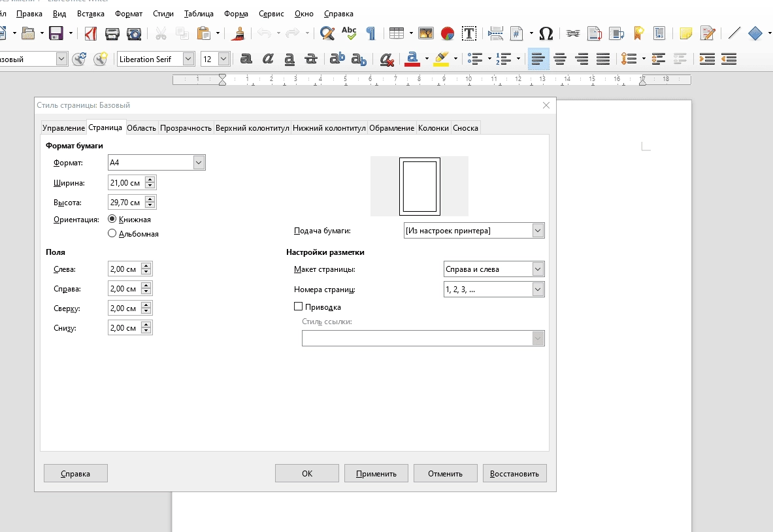
Task: Expand font color dropdown arrow
Action: click(427, 59)
